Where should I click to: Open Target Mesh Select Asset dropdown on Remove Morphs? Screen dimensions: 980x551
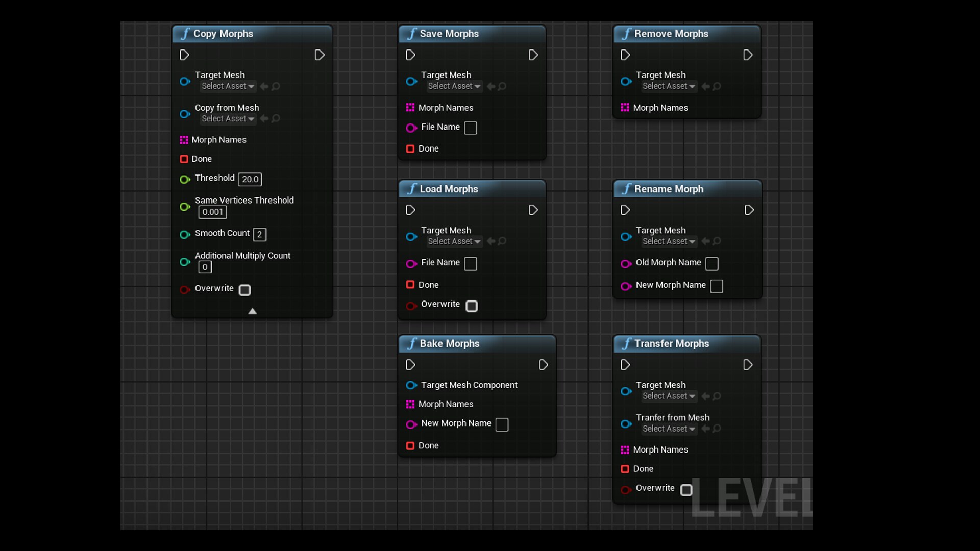pyautogui.click(x=669, y=86)
